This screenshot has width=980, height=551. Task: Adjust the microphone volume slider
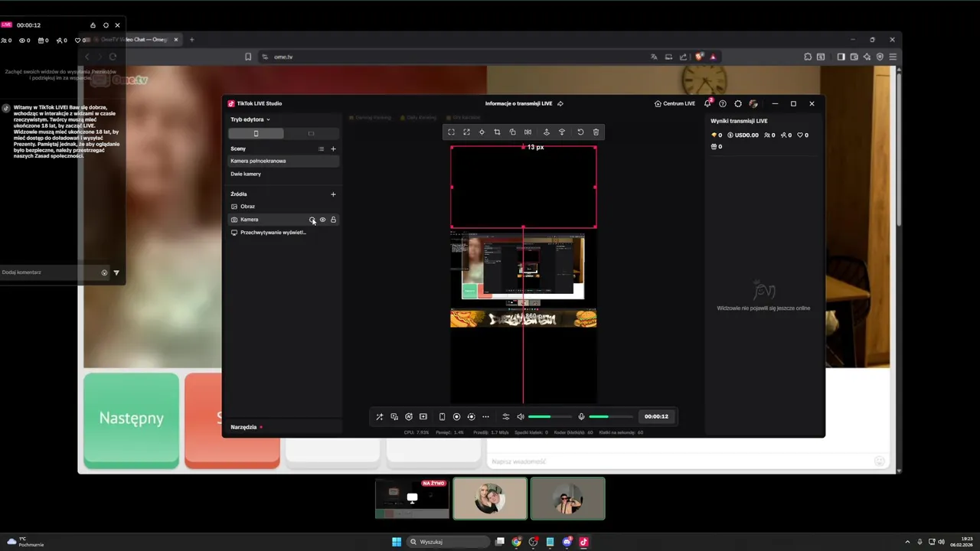(610, 416)
